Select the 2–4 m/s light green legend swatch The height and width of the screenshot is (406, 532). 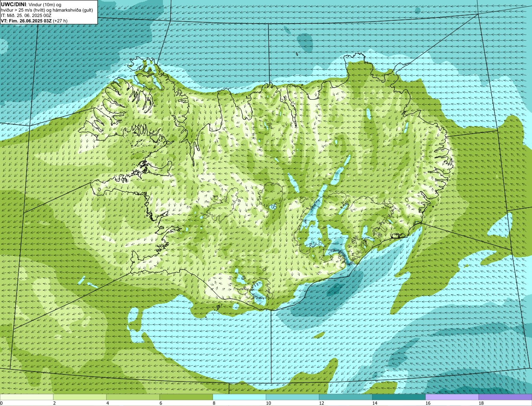click(x=80, y=397)
